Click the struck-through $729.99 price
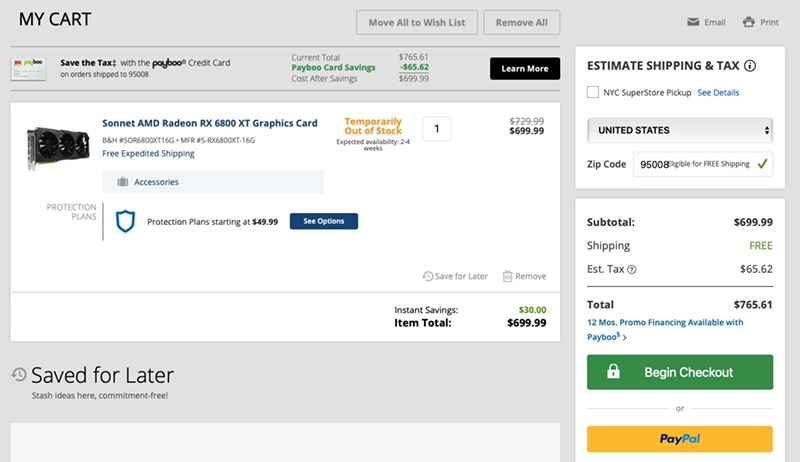 tap(527, 121)
